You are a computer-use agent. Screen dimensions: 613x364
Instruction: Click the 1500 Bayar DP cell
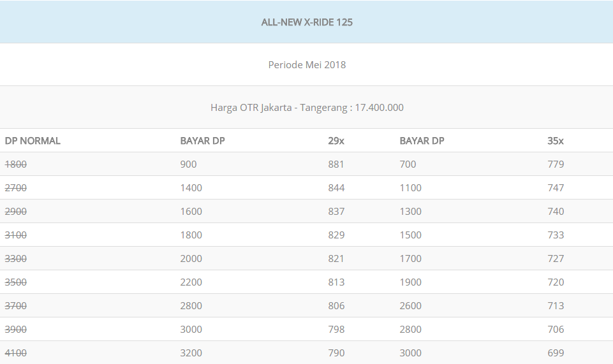411,235
